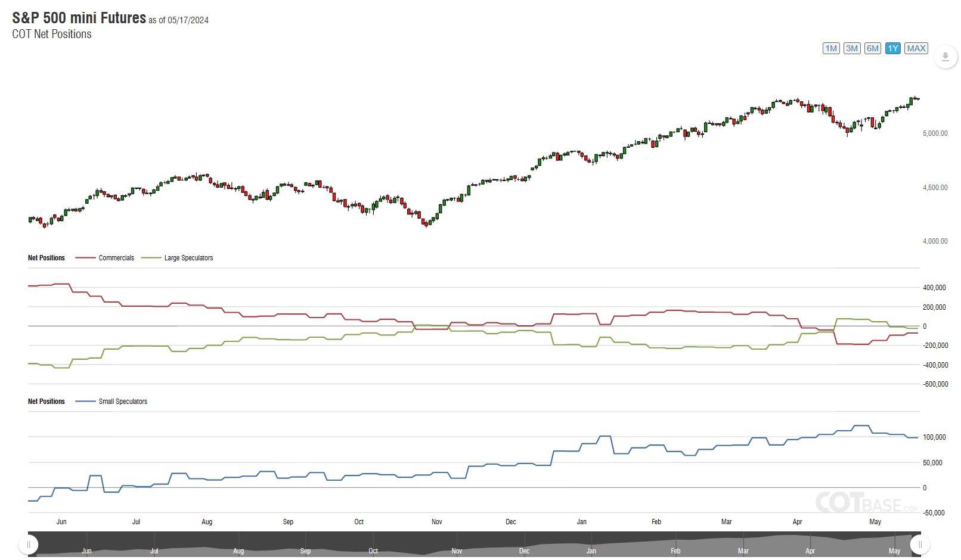Download the chart using the download icon

(x=945, y=57)
